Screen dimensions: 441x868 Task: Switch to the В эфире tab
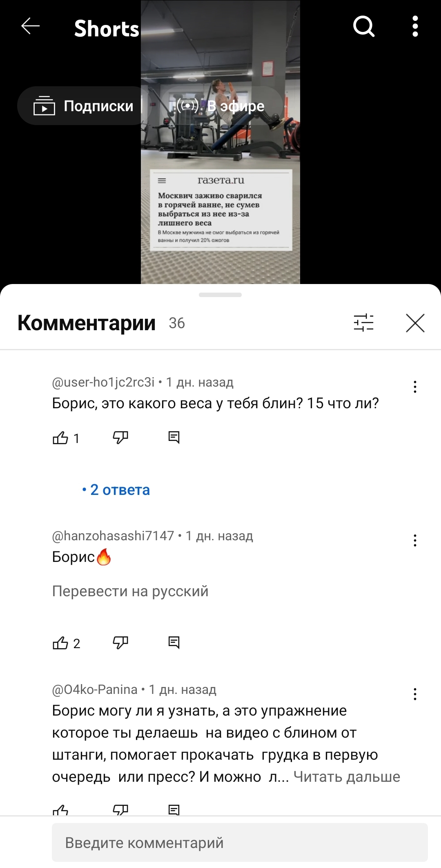220,106
